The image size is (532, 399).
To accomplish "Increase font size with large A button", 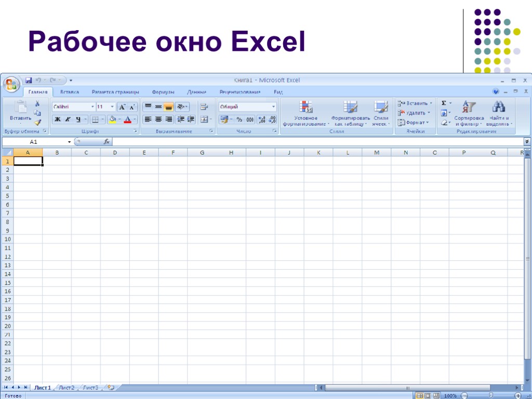I will pyautogui.click(x=122, y=107).
